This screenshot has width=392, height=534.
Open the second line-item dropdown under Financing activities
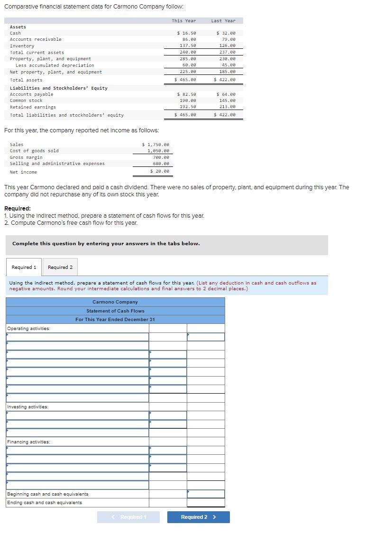(76, 458)
